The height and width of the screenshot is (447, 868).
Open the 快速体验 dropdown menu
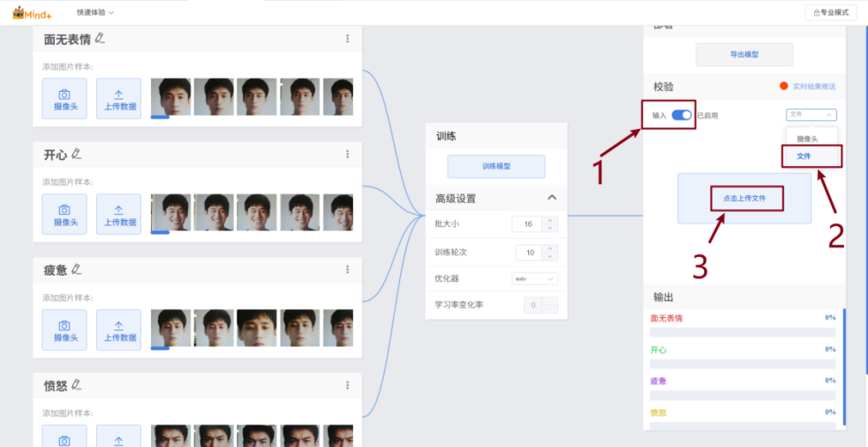pyautogui.click(x=95, y=12)
